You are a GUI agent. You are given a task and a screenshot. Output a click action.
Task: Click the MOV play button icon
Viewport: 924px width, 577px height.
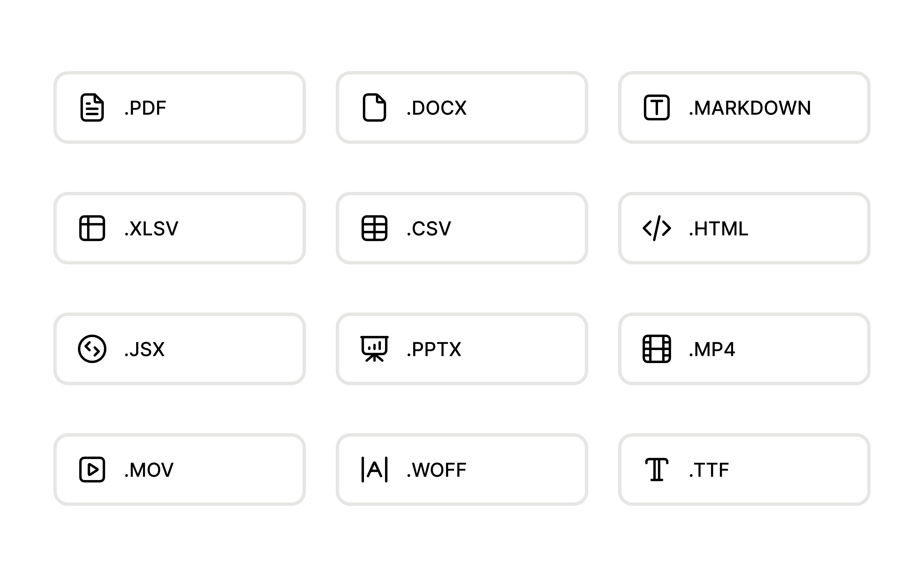[x=92, y=469]
